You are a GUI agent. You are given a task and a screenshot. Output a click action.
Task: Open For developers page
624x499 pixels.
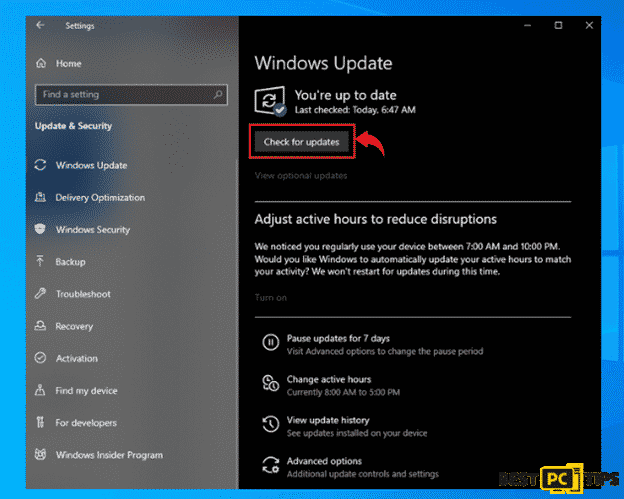point(86,423)
